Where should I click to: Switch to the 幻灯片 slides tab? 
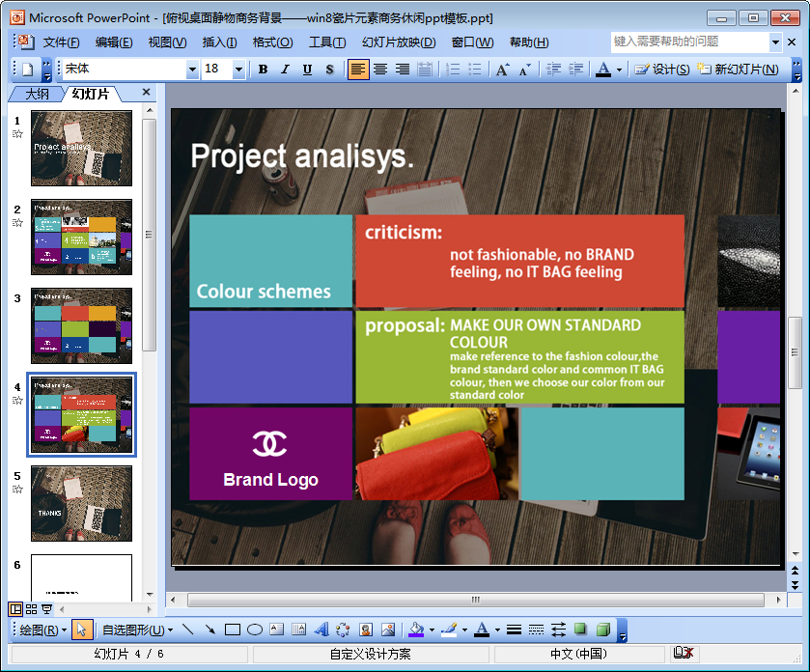pyautogui.click(x=91, y=94)
